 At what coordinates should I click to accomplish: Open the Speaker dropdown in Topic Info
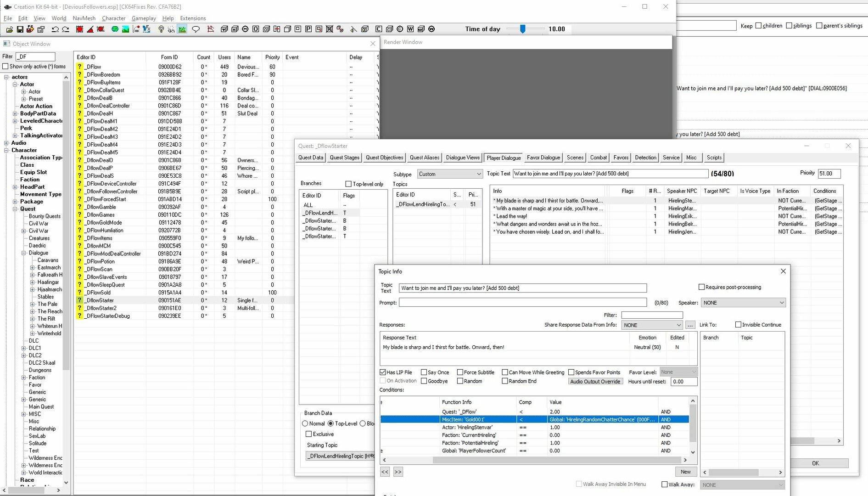point(743,303)
